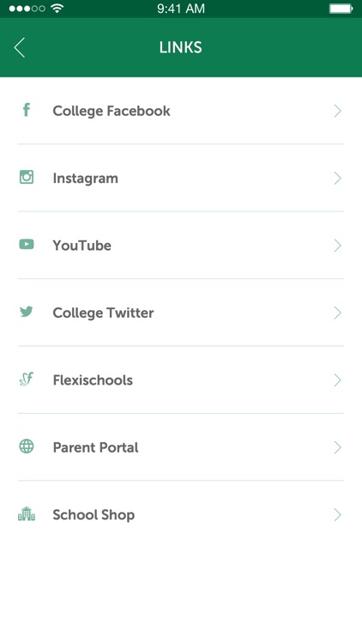
Task: Click chevron beside College Facebook
Action: pyautogui.click(x=337, y=111)
